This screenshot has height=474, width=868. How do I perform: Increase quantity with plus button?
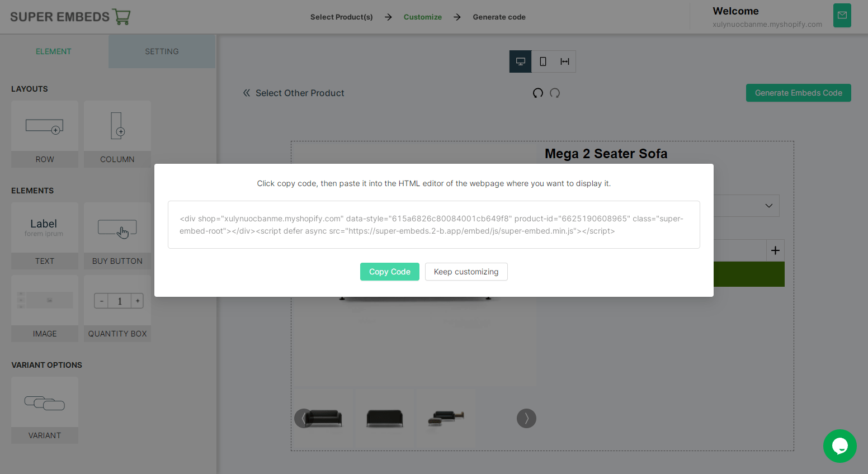tap(775, 250)
